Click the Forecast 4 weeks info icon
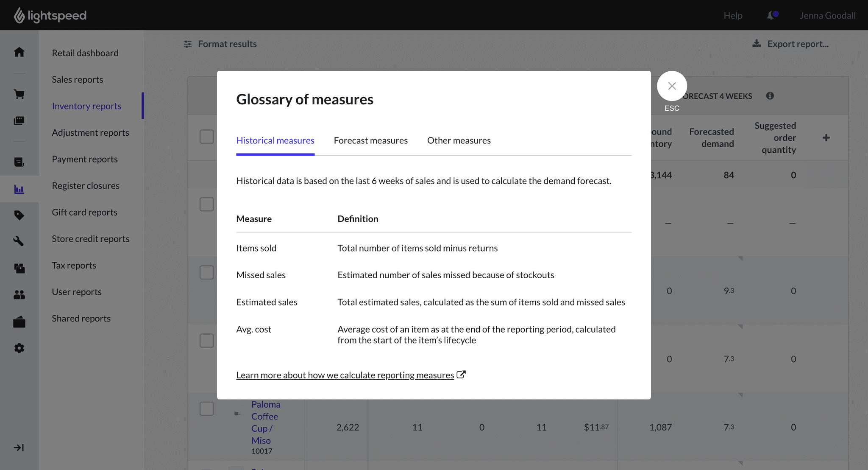868x470 pixels. click(770, 96)
